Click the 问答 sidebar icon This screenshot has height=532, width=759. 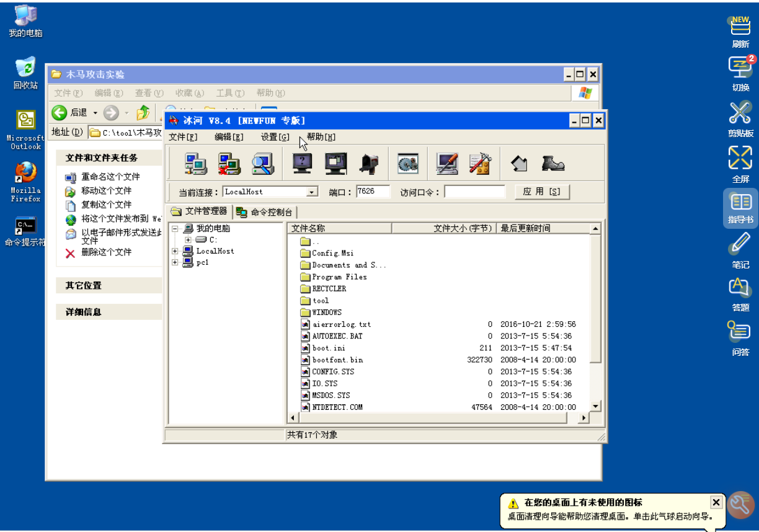740,338
